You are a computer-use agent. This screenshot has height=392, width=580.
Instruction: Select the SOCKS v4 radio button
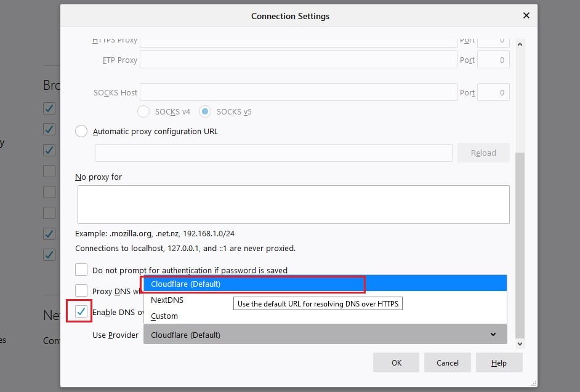pyautogui.click(x=143, y=111)
